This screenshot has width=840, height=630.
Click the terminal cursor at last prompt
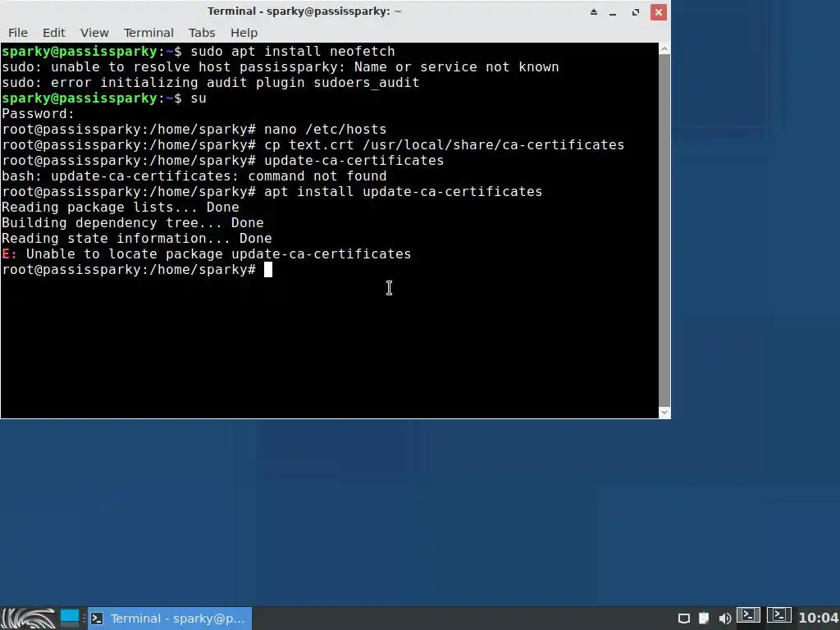268,269
